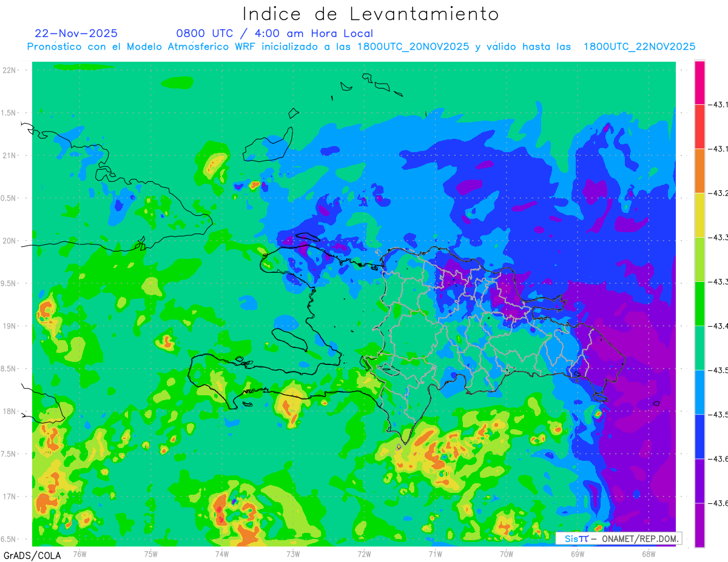Click the '20N' latitude label
Image resolution: width=728 pixels, height=562 pixels.
9,241
